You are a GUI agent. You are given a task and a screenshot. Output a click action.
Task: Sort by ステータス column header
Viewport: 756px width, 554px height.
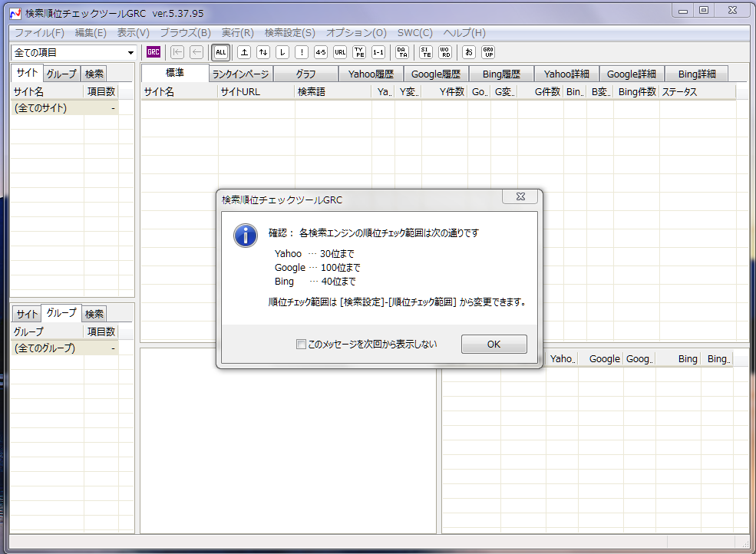tap(697, 91)
